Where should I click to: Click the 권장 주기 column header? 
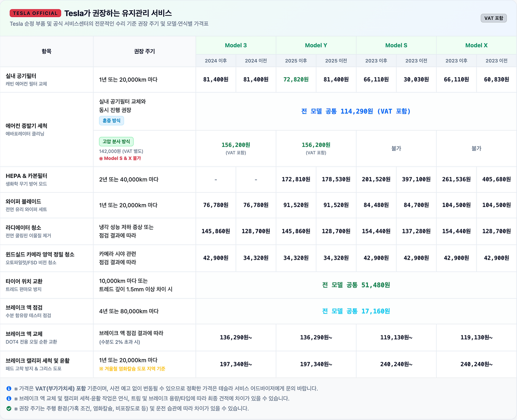145,51
